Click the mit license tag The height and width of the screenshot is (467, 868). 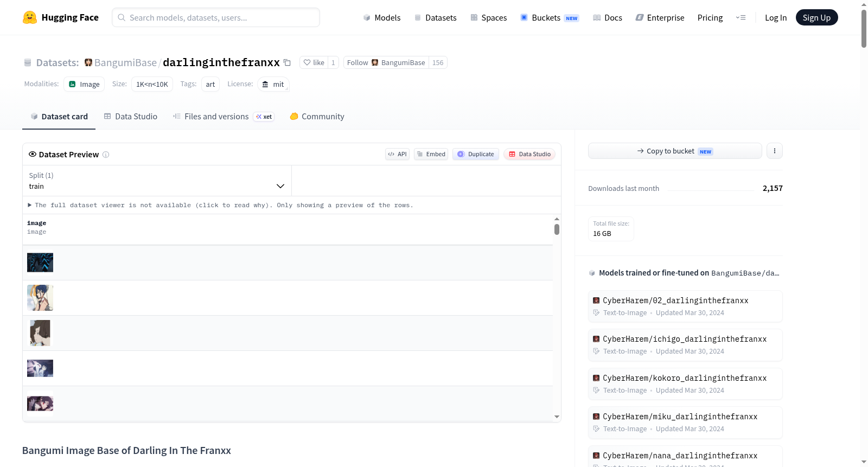click(273, 84)
